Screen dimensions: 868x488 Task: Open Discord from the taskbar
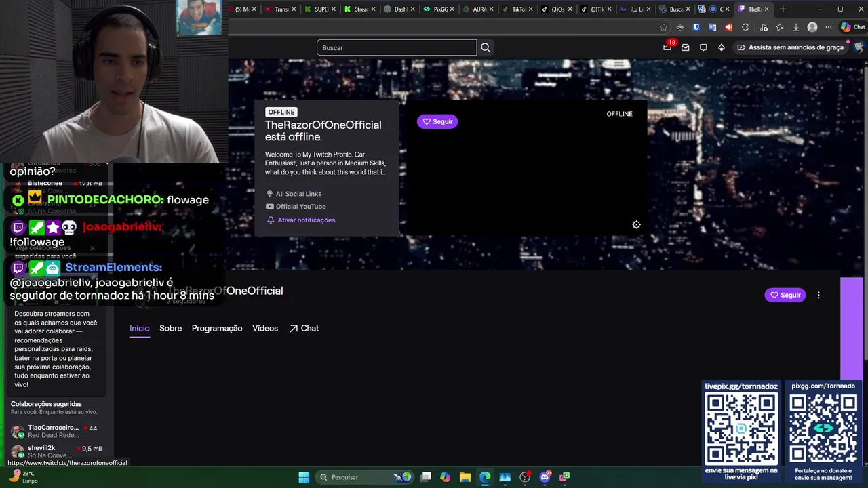pos(545,477)
